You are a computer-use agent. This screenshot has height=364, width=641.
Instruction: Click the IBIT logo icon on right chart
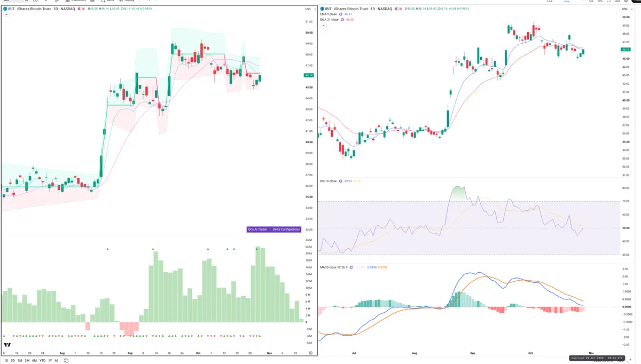coord(322,9)
